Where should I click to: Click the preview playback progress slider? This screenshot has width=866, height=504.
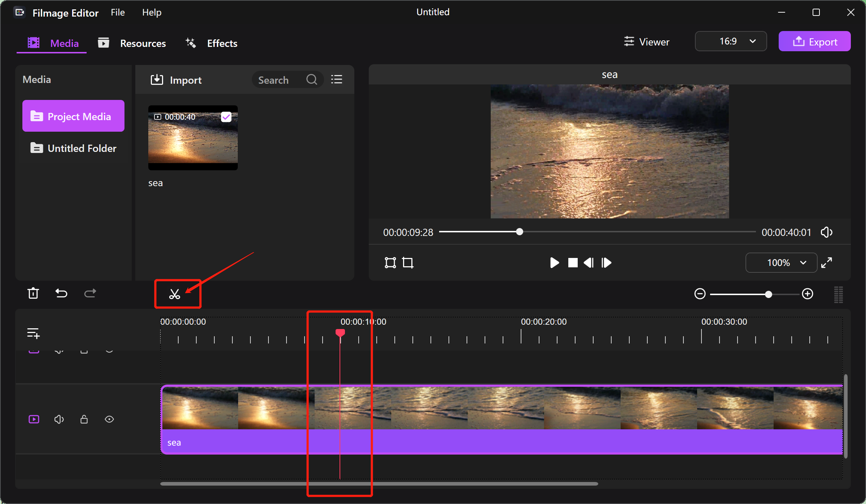coord(597,232)
